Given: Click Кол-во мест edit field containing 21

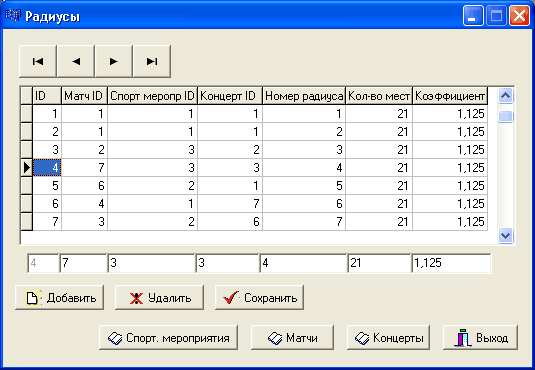Looking at the screenshot, I should [x=379, y=263].
